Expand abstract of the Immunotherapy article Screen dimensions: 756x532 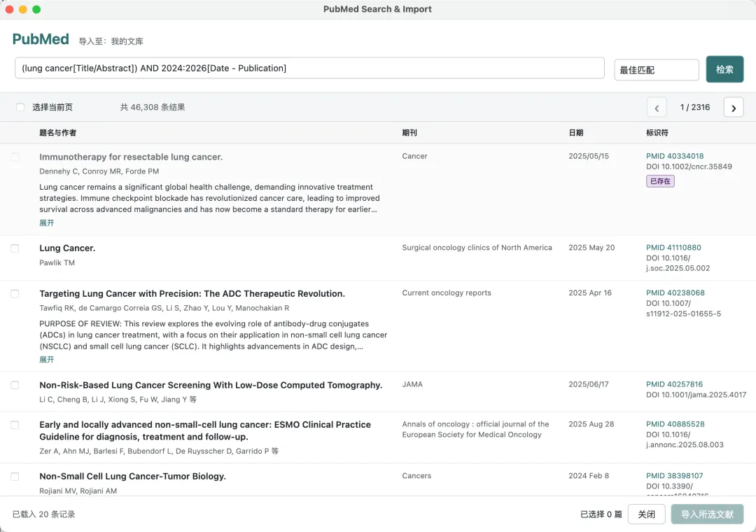tap(47, 223)
